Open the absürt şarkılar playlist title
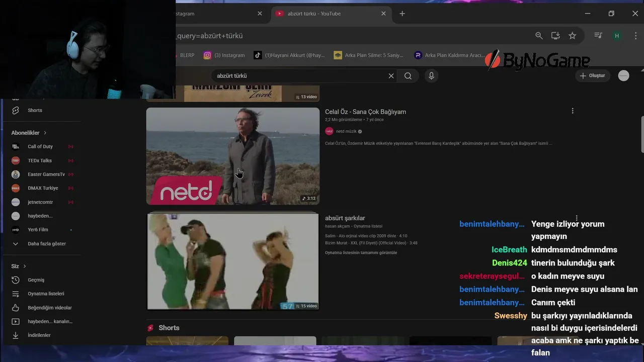Viewport: 644px width, 362px height. tap(345, 218)
